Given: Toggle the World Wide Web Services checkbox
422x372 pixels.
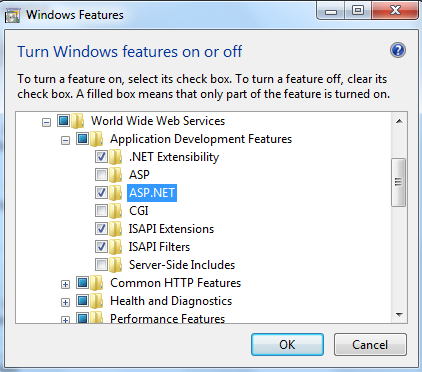Looking at the screenshot, I should [x=63, y=120].
